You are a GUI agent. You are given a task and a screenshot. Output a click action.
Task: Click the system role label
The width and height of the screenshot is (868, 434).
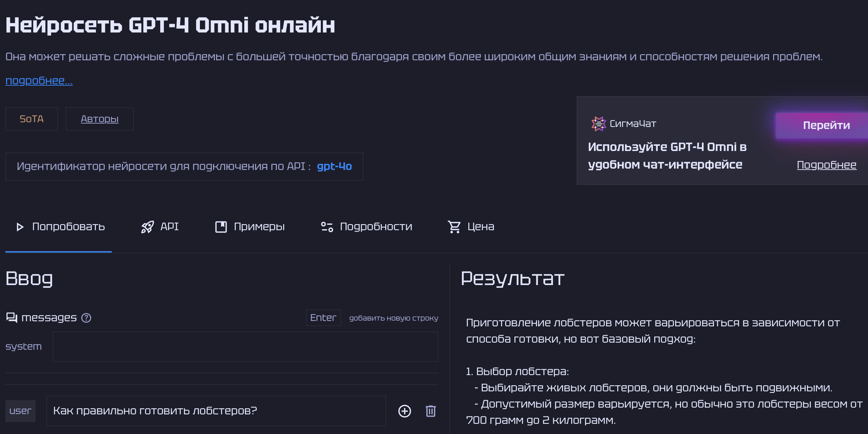23,346
